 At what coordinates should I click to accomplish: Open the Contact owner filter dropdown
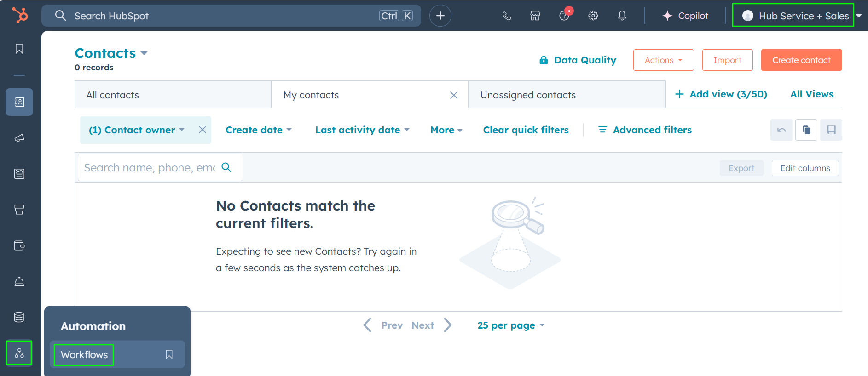coord(137,130)
